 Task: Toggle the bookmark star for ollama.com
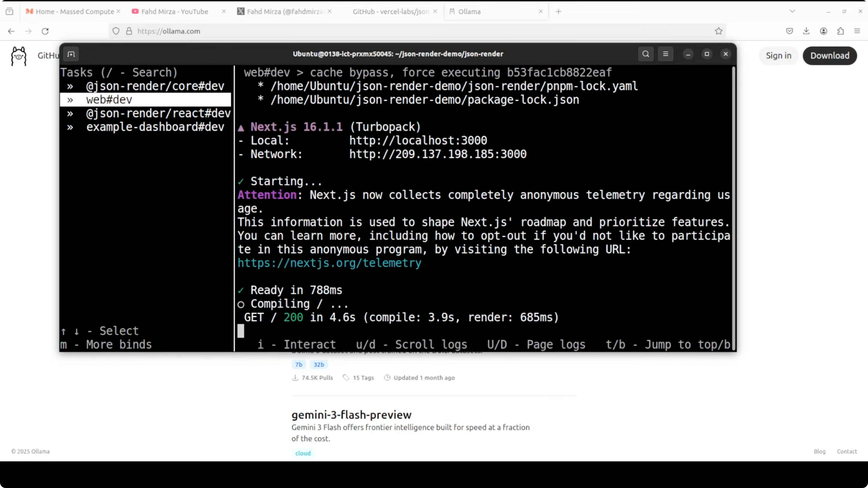click(718, 31)
